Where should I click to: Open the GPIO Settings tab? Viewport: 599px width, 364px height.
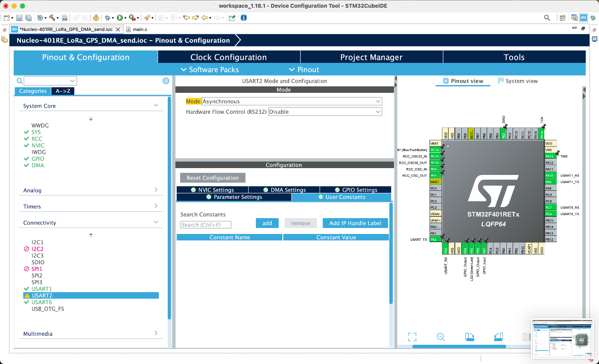coord(356,190)
